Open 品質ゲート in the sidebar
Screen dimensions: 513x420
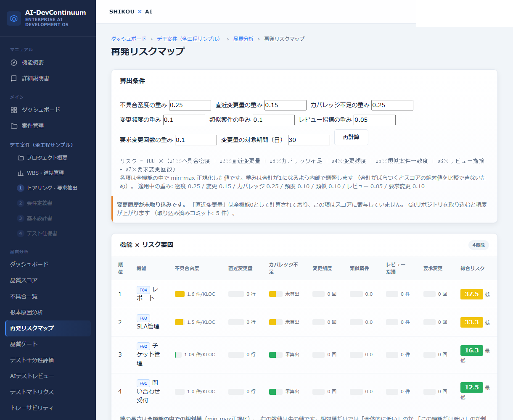tap(48, 344)
